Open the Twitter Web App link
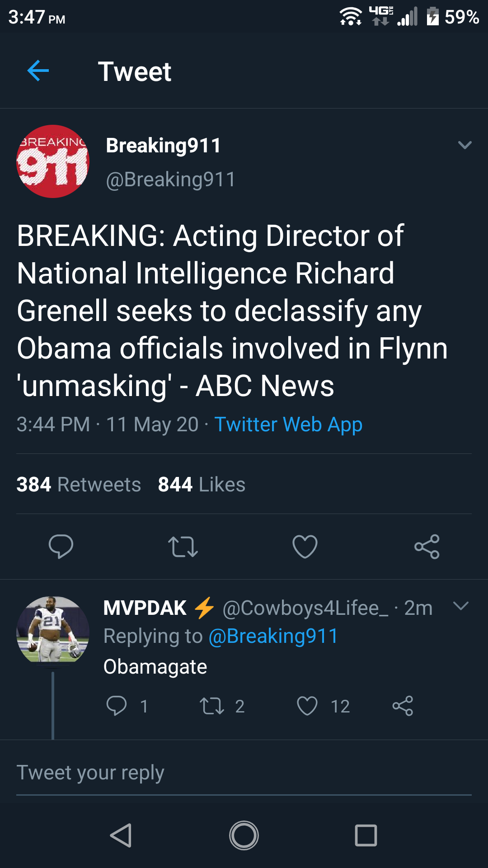The height and width of the screenshot is (868, 488). pos(288,425)
